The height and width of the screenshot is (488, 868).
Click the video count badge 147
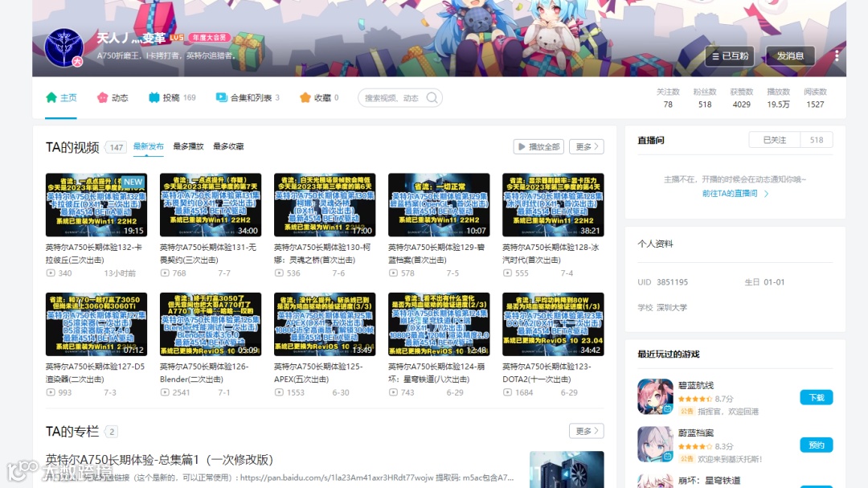(117, 147)
